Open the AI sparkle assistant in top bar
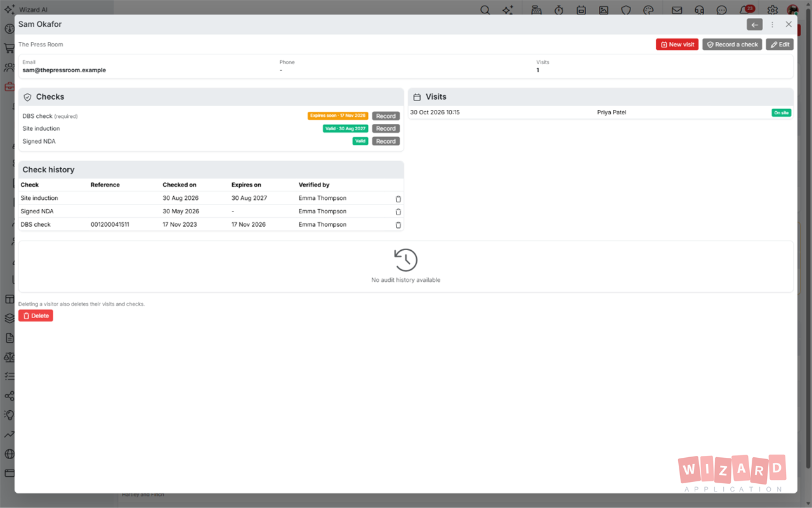The width and height of the screenshot is (812, 508). click(x=507, y=10)
